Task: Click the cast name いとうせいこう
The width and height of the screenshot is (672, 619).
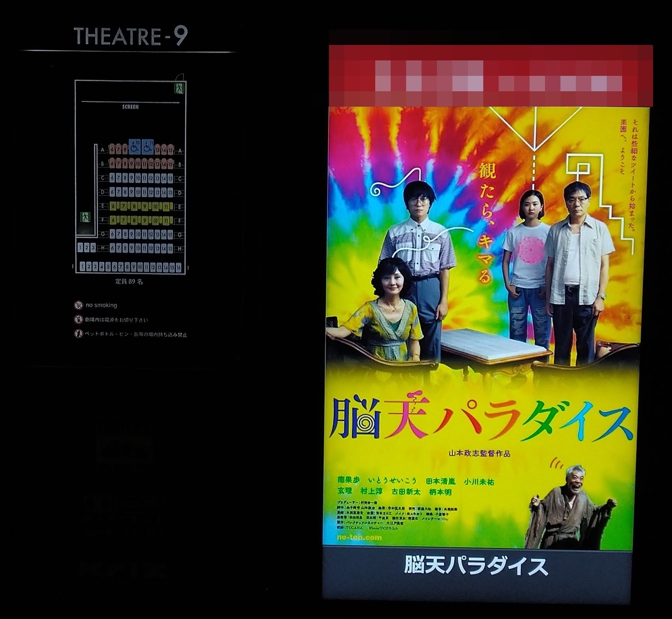Action: pos(393,481)
